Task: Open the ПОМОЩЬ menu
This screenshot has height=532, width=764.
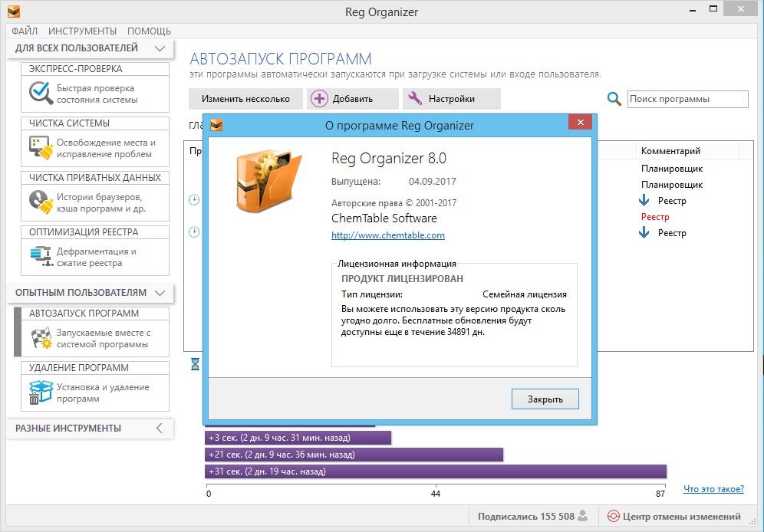Action: click(x=149, y=31)
